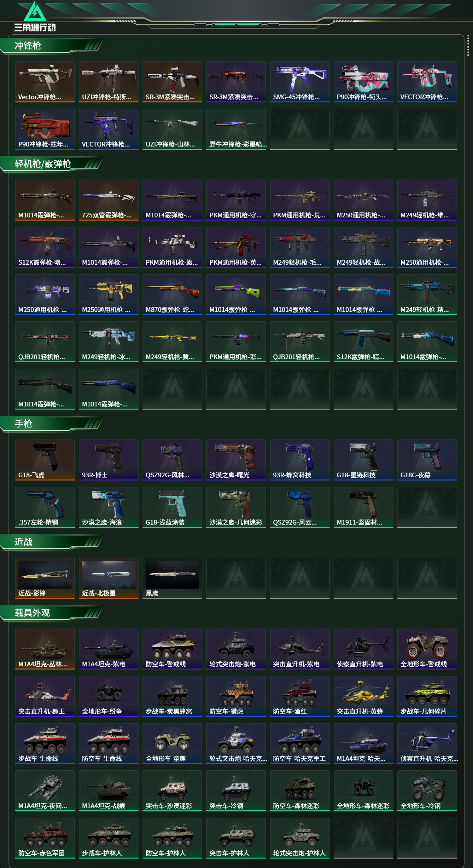The height and width of the screenshot is (868, 473).
Task: Choose the 黑鹰 knife item
Action: pyautogui.click(x=172, y=578)
